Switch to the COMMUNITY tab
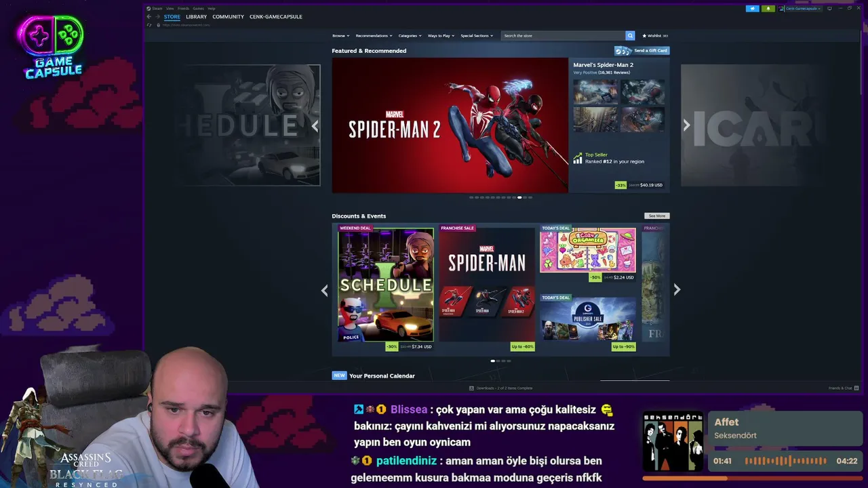This screenshot has width=868, height=488. point(228,16)
